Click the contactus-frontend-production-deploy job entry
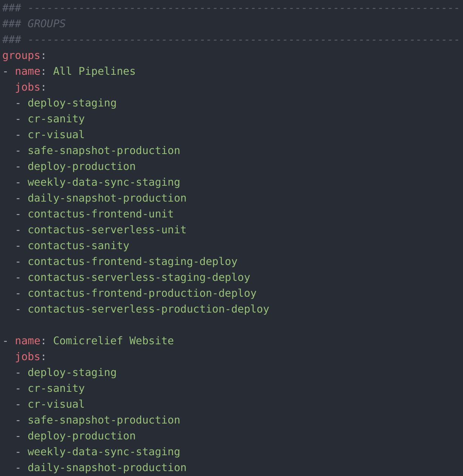 pos(142,294)
